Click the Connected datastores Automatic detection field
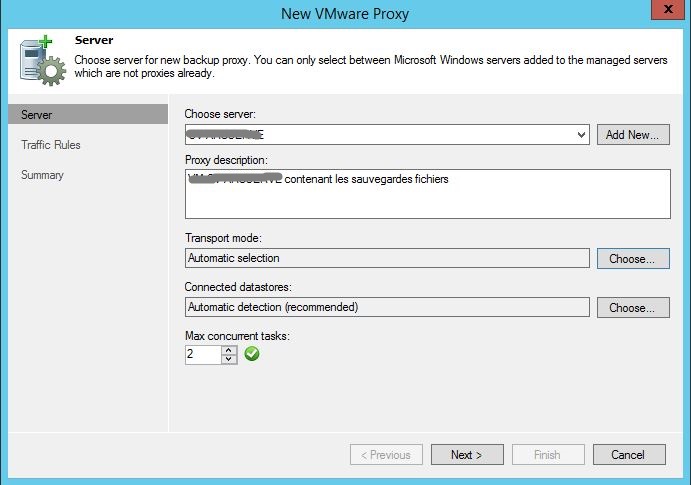Viewport: 691px width, 485px height. tap(387, 307)
